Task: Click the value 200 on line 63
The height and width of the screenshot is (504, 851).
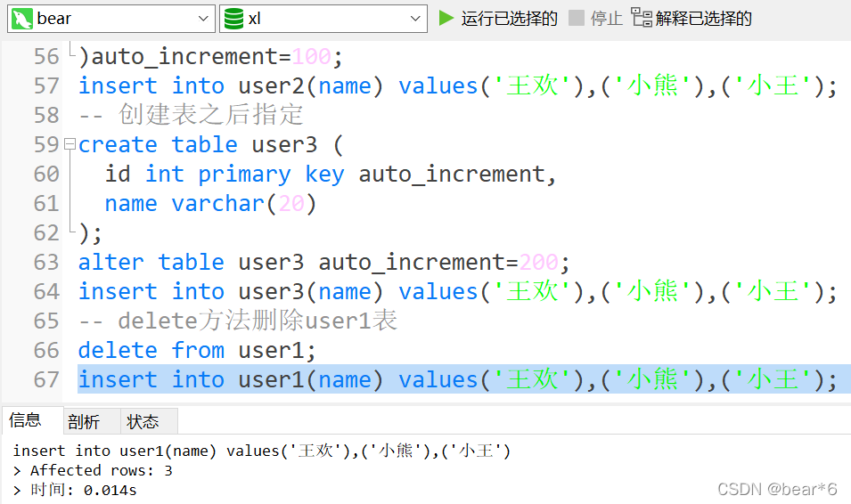Action: (x=539, y=262)
